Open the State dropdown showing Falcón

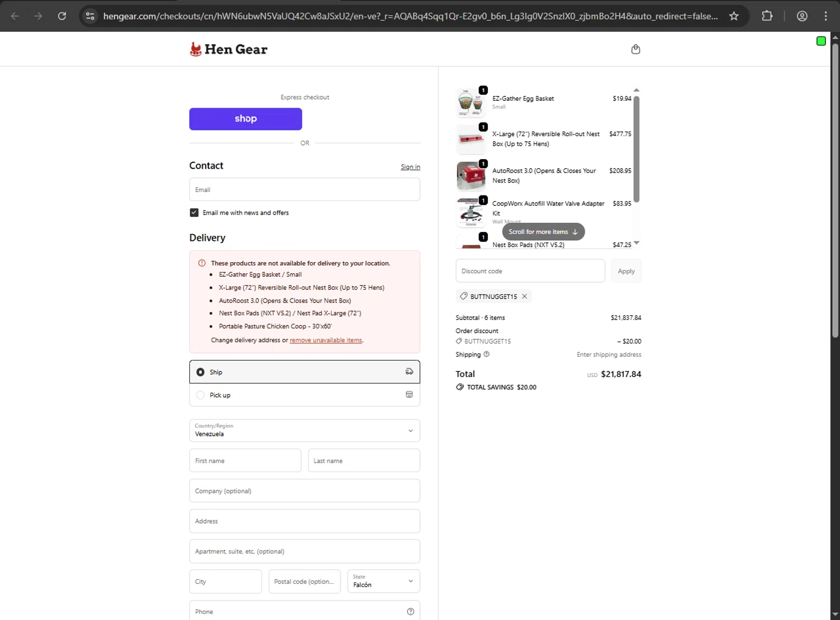(x=384, y=581)
